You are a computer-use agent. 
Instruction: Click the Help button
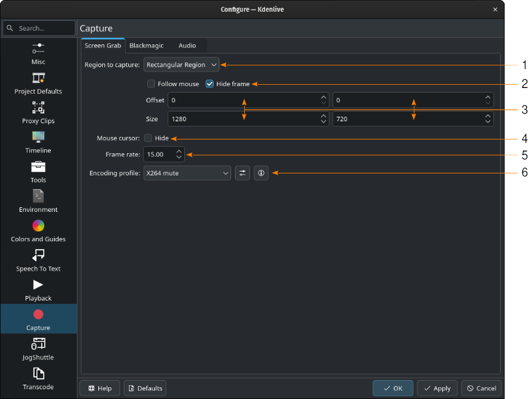[x=100, y=388]
